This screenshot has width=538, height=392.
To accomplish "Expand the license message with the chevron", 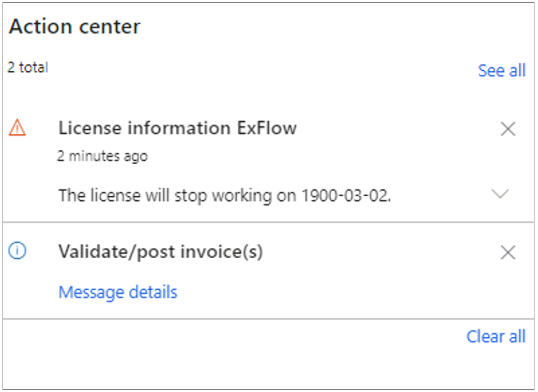I will point(500,194).
